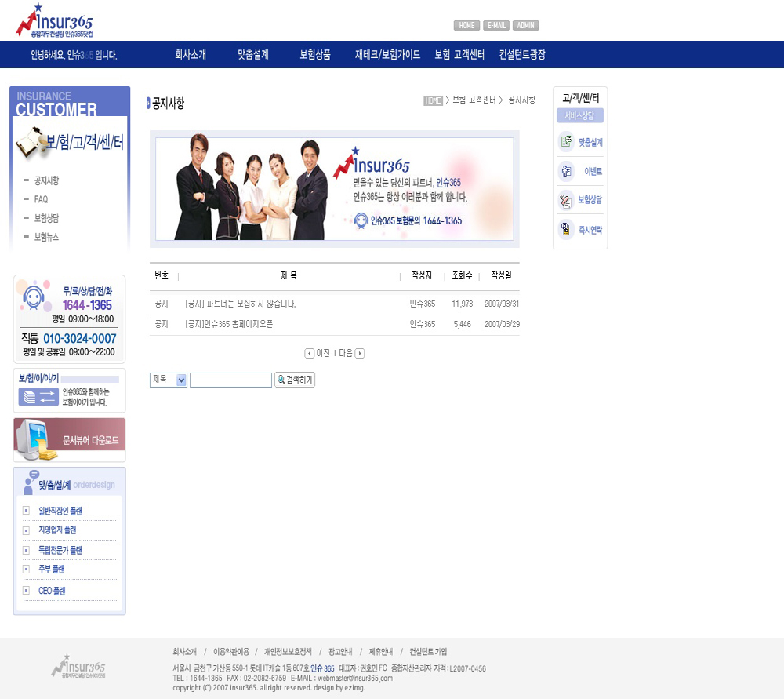Click the 즉시연락 icon in right sidebar
Image resolution: width=784 pixels, height=699 pixels.
pos(566,229)
